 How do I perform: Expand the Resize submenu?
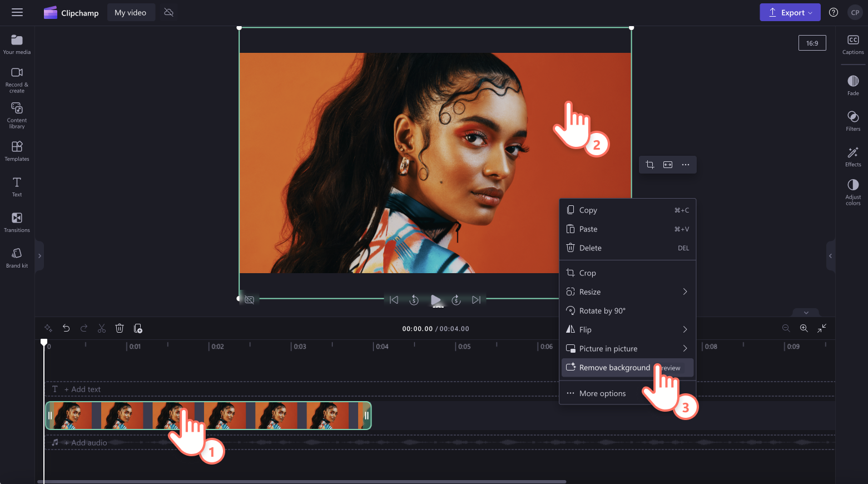pos(627,292)
